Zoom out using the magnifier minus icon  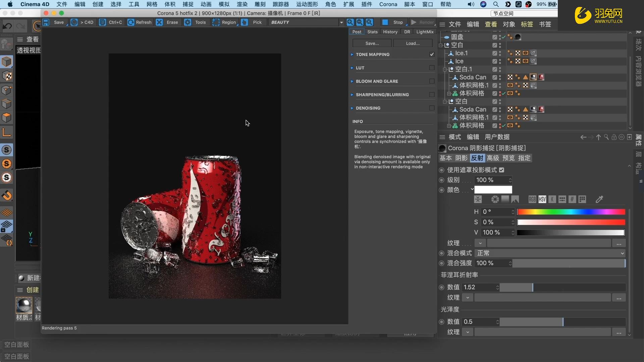click(360, 22)
